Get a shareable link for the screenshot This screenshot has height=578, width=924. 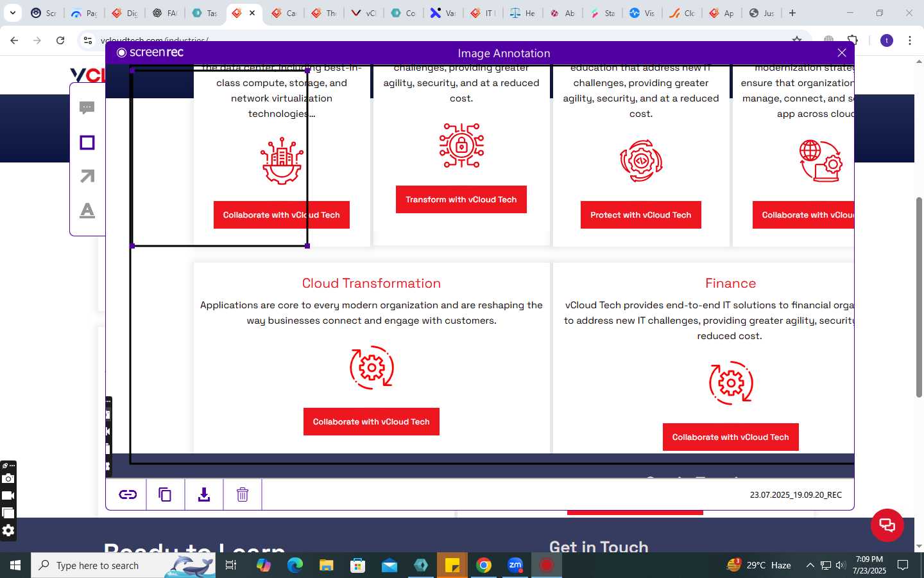pos(128,495)
